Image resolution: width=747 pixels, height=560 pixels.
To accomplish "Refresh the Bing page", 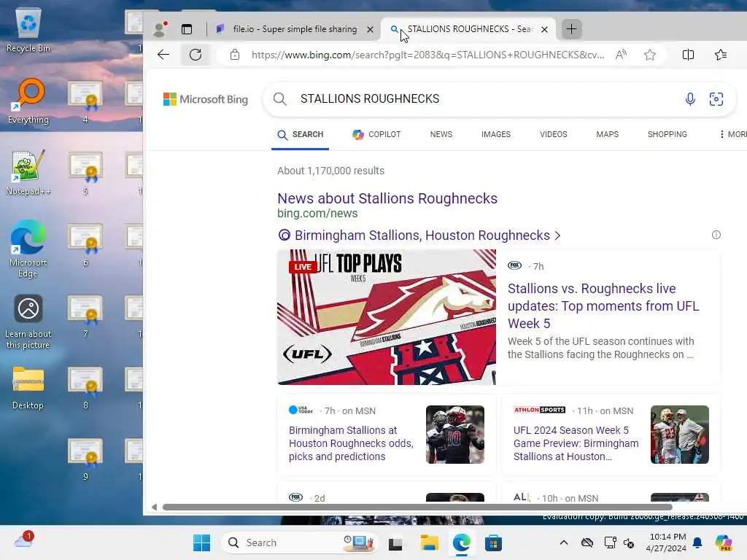I will [196, 55].
